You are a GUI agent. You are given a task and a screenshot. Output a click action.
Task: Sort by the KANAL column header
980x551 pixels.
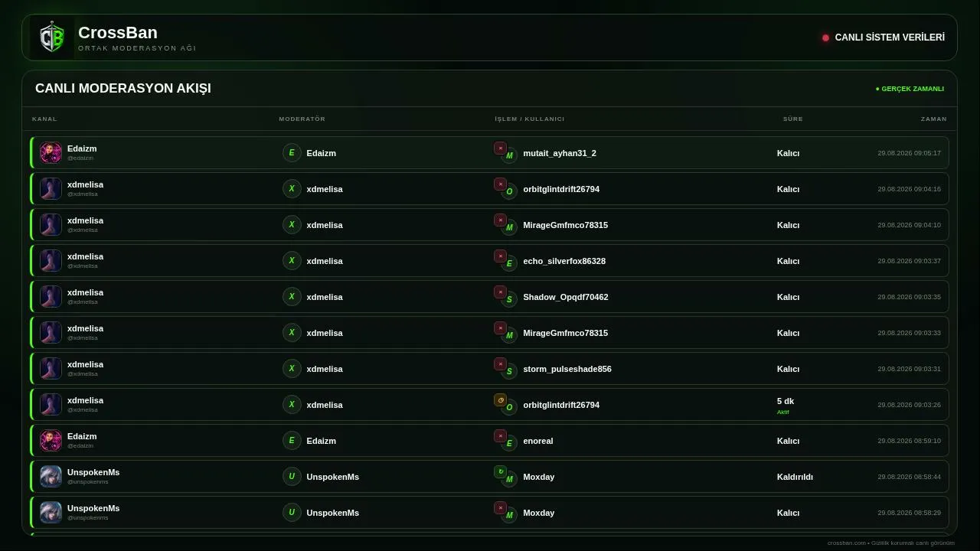(44, 119)
